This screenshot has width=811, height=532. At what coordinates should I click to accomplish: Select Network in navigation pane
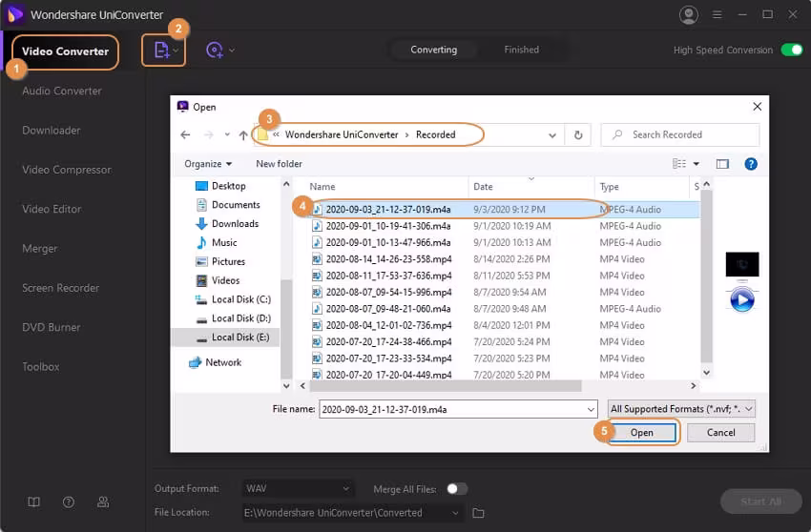click(216, 362)
